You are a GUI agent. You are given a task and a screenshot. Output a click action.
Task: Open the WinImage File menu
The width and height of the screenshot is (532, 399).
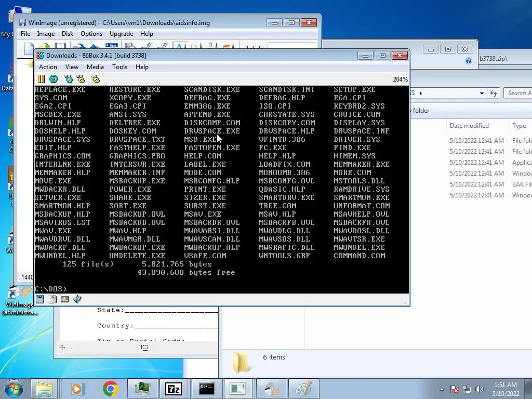click(x=25, y=34)
